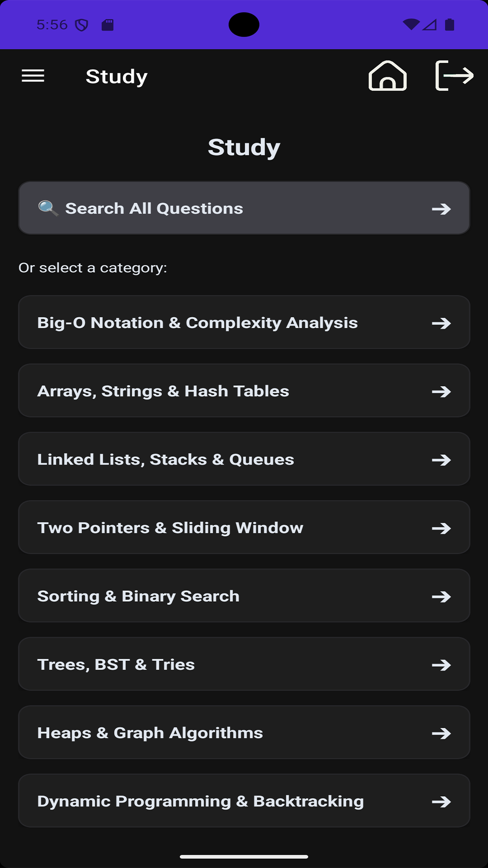Tap the arrow beside Arrays, Strings & Hash Tables

(441, 392)
